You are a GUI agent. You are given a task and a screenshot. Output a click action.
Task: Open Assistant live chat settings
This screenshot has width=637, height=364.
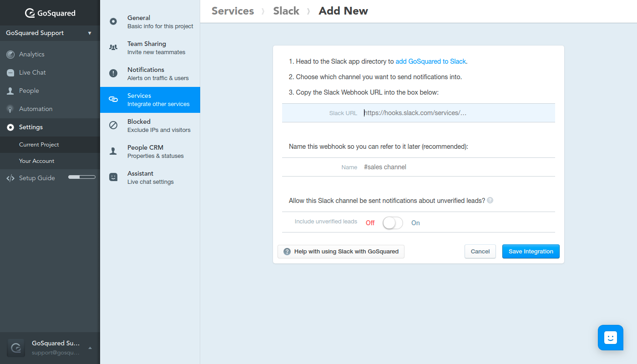coord(150,177)
